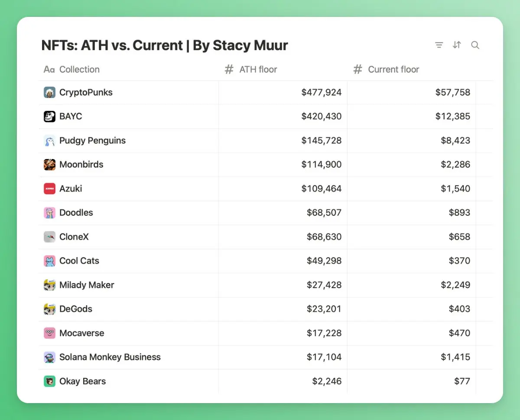Click the $17,228 ATH floor cell
The height and width of the screenshot is (420, 520).
click(283, 333)
